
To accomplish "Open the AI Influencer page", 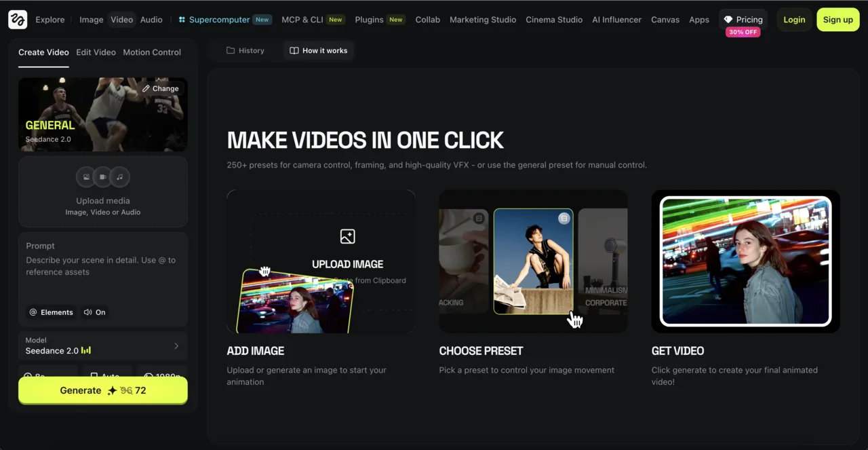I will point(616,20).
